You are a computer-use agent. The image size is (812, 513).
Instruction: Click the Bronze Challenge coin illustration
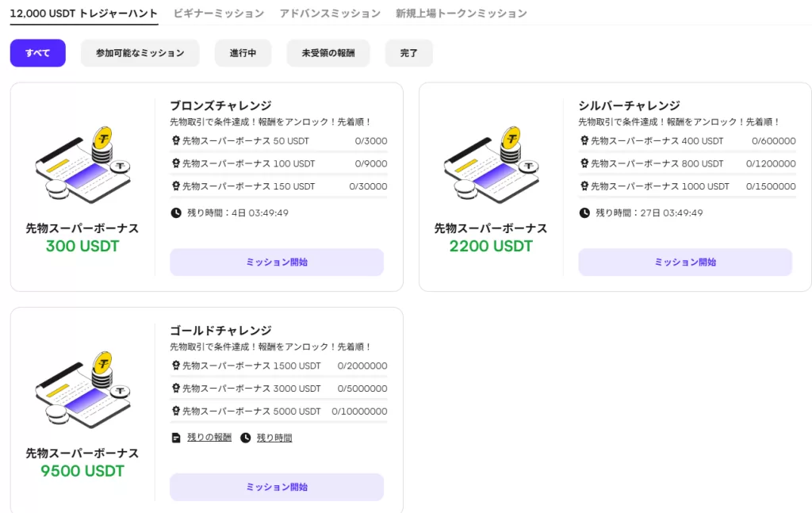coord(82,165)
